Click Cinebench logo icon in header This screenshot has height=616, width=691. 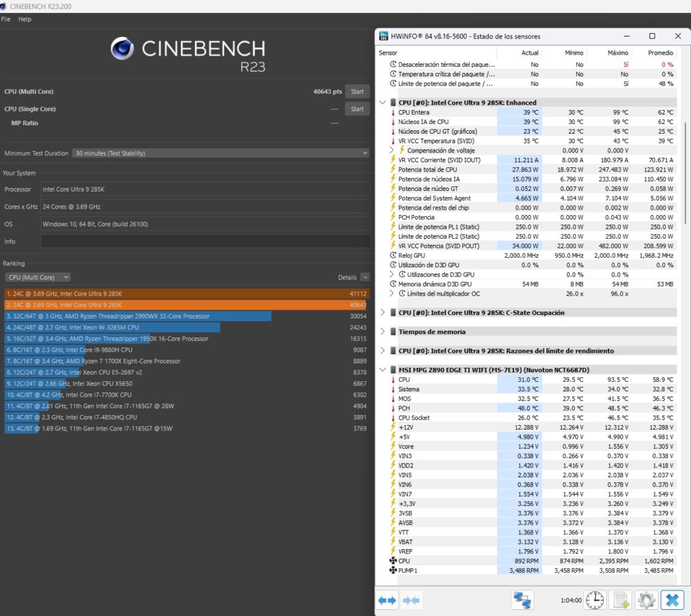point(122,49)
